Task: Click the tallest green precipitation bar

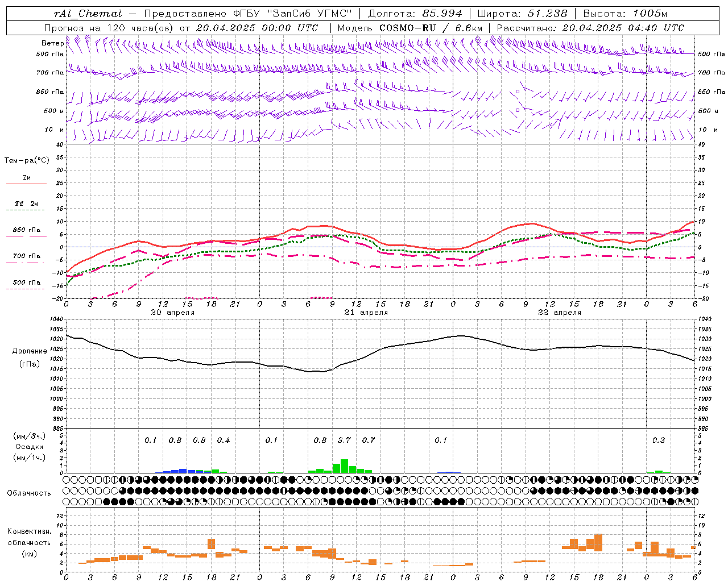Action: tap(344, 466)
